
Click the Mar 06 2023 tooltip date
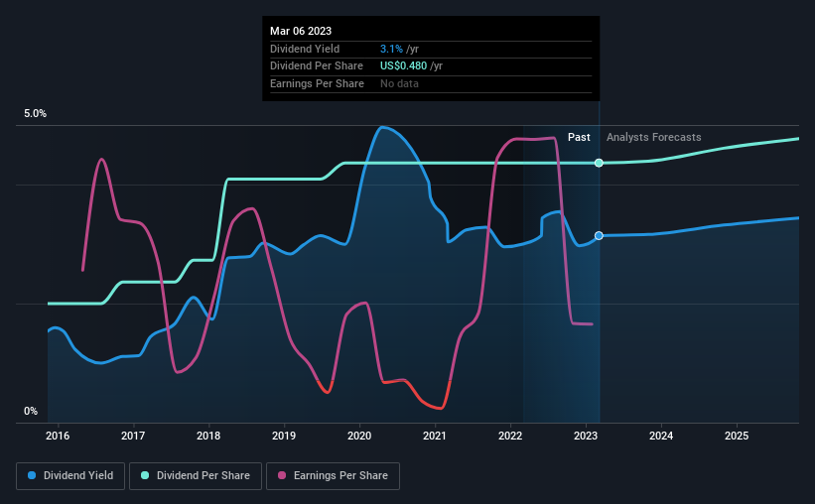(x=301, y=31)
